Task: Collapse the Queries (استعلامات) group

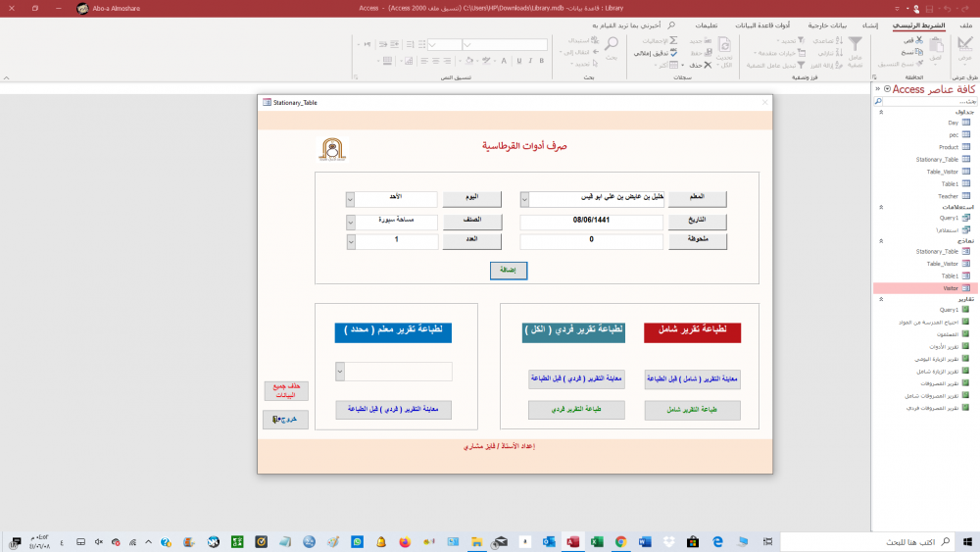Action: [881, 207]
